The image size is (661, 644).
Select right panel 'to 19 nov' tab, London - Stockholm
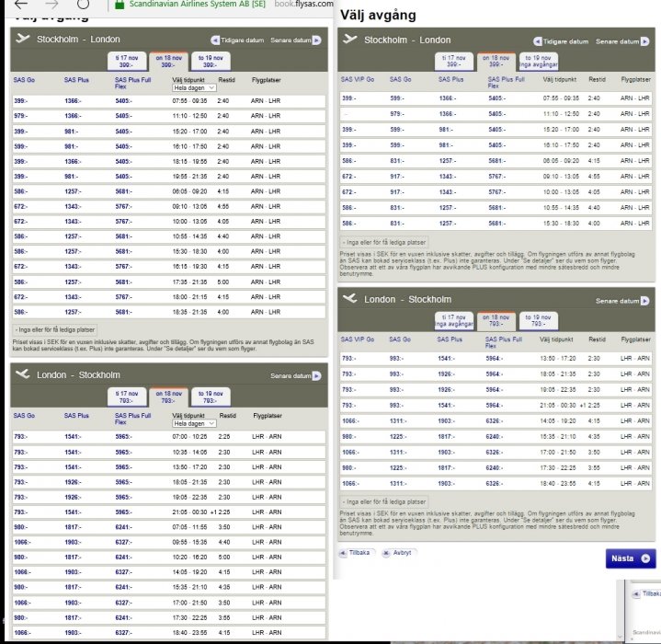tap(539, 319)
